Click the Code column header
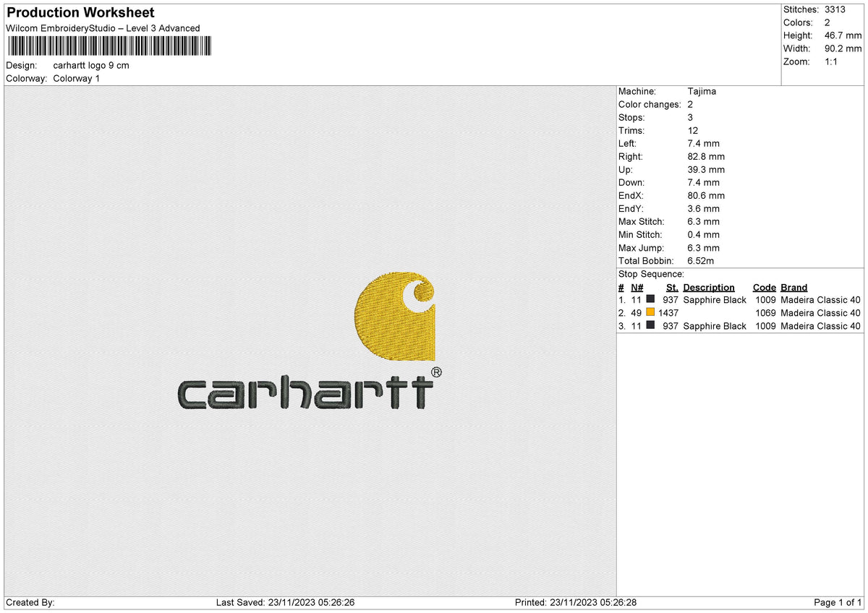 [x=764, y=288]
